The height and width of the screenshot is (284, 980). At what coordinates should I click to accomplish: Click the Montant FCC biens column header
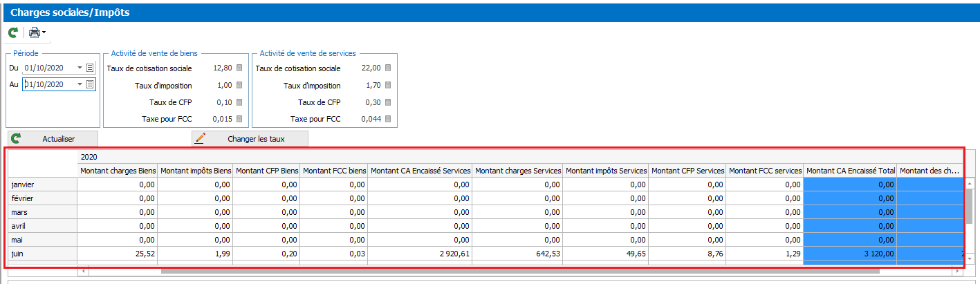[334, 171]
